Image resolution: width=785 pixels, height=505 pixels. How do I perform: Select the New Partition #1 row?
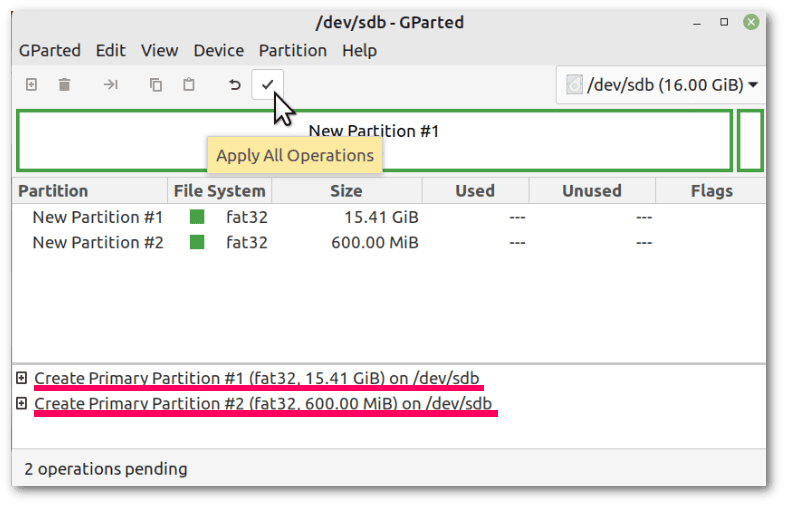coord(389,217)
